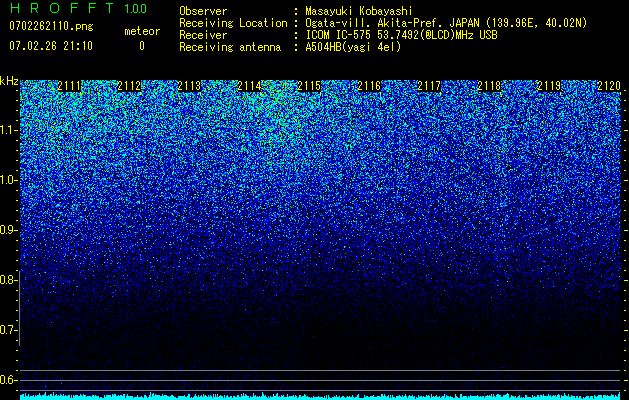Click the 1.0 frequency axis label
Viewport: 629px width, 400px height.
(x=8, y=180)
